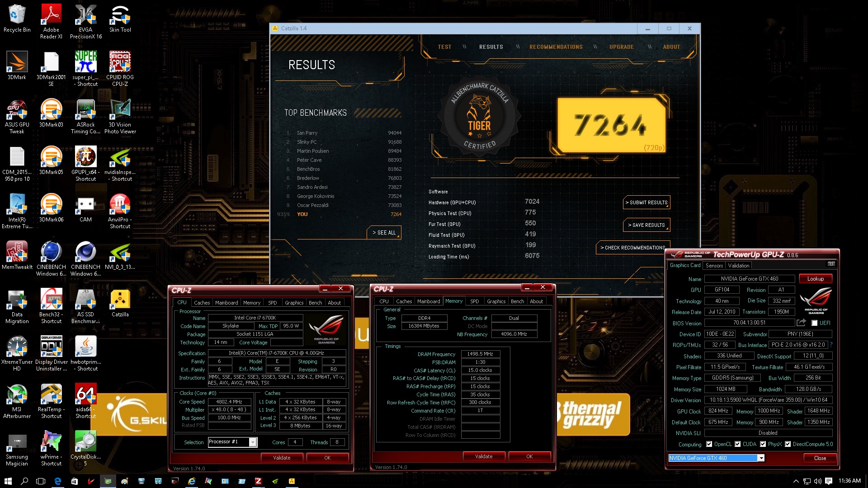Launch EVGA PrecisionX 16 shortcut
Viewport: 868px width, 488px height.
coord(85,22)
